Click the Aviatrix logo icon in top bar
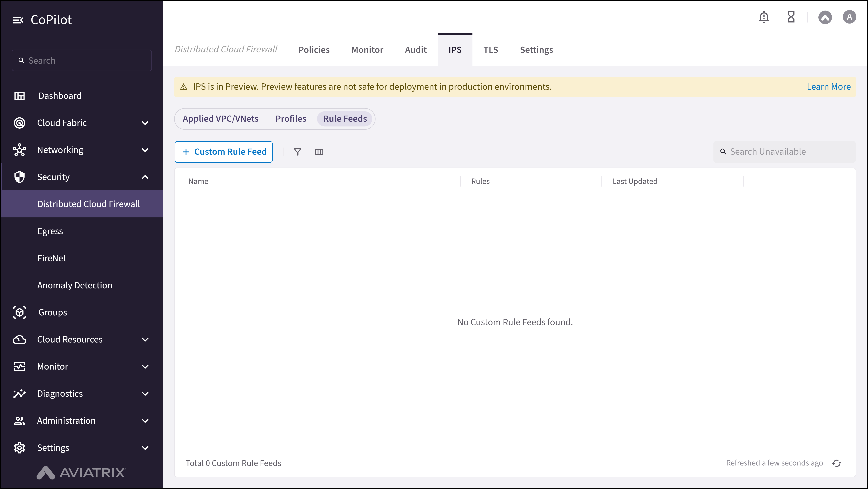This screenshot has width=868, height=489. [x=825, y=17]
